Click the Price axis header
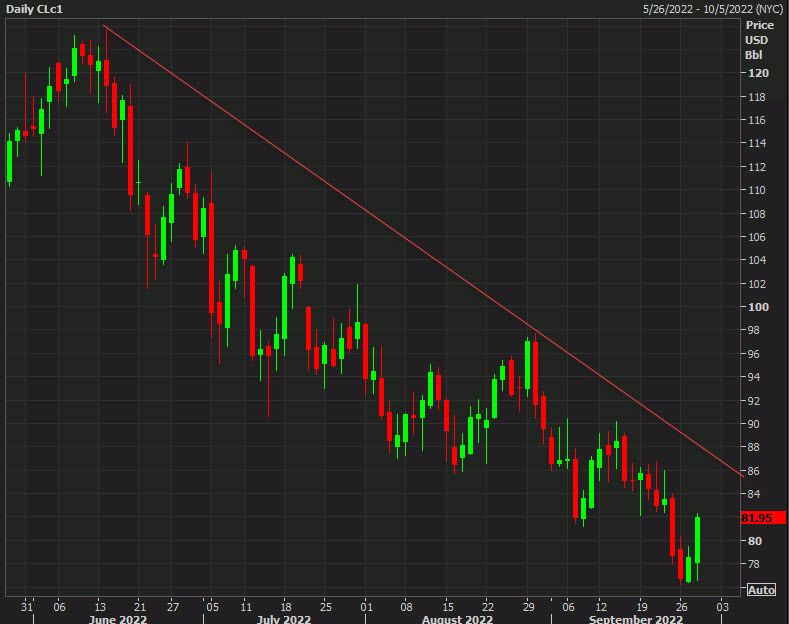 [x=760, y=25]
